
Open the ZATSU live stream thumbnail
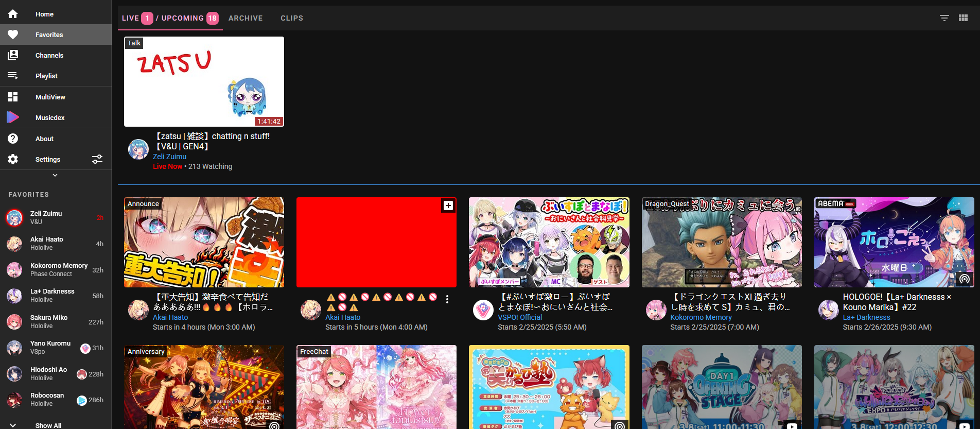coord(204,81)
